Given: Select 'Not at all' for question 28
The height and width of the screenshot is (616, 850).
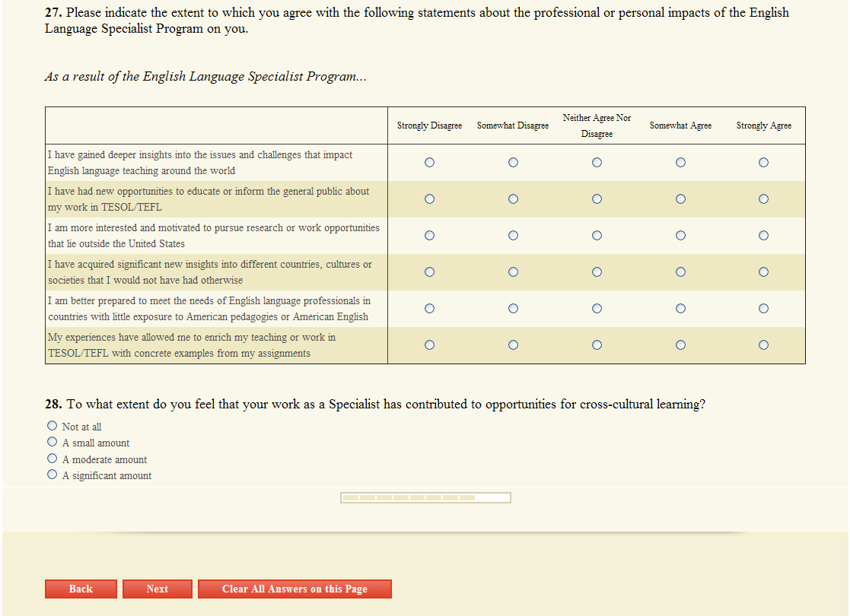Looking at the screenshot, I should coord(53,426).
